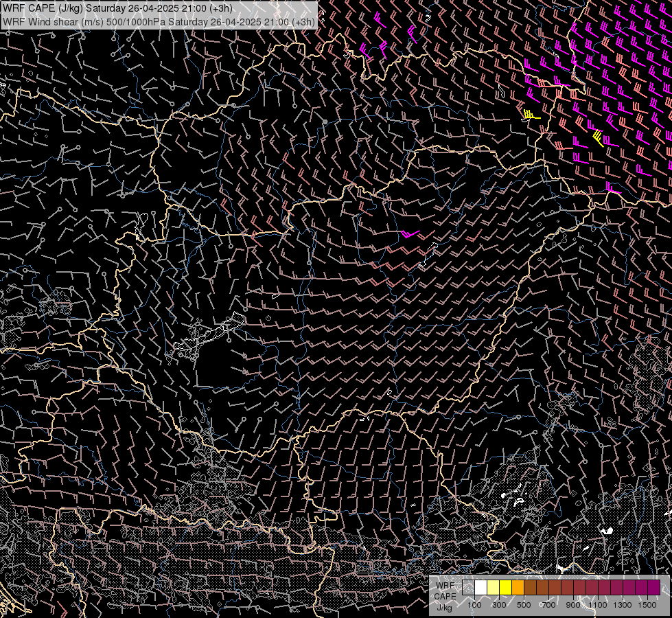Click the legend value 900
This screenshot has height=618, width=672.
573,605
